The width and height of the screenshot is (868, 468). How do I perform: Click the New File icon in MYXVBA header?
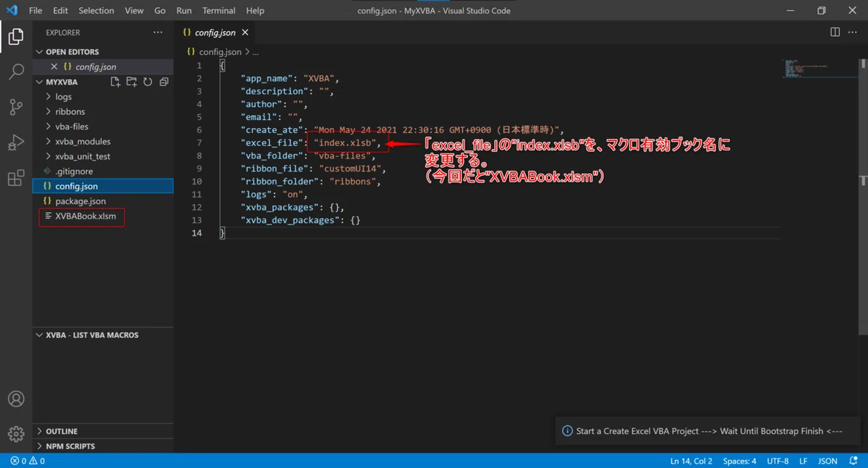click(115, 82)
